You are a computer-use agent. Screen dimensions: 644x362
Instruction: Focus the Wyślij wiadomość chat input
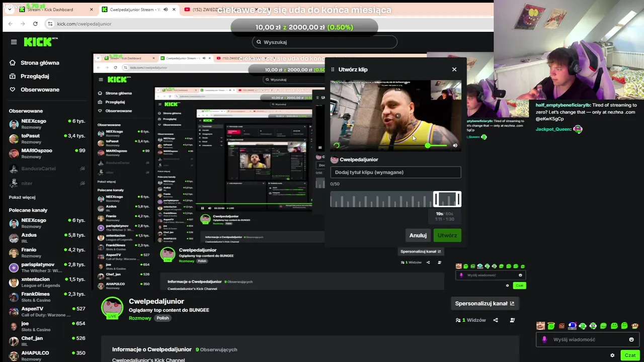click(x=587, y=339)
